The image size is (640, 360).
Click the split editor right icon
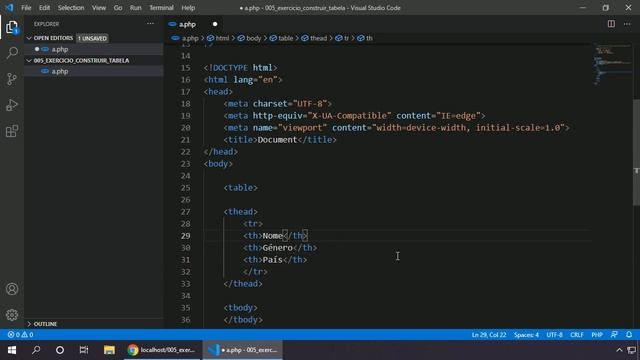click(611, 24)
